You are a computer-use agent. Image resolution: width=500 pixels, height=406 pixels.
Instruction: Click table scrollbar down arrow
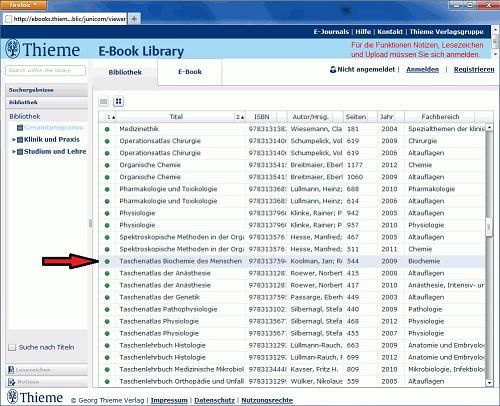[x=489, y=383]
